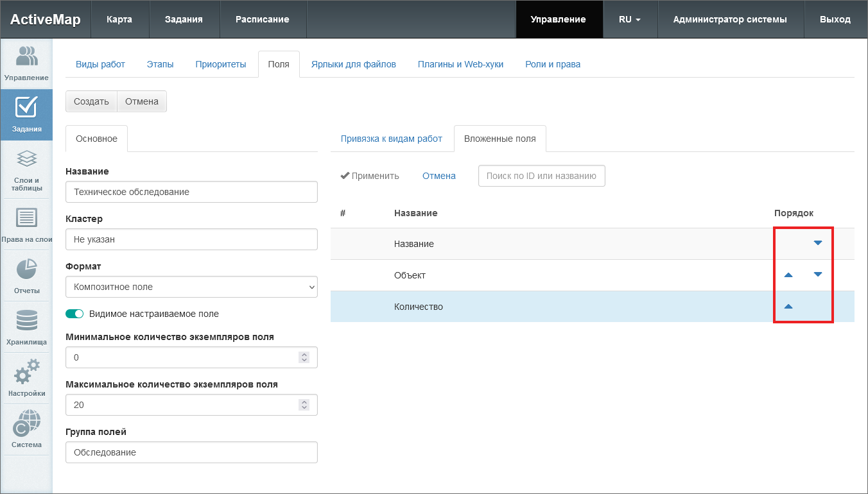This screenshot has height=494, width=868.
Task: Move the Количество row up with arrow
Action: (x=788, y=307)
